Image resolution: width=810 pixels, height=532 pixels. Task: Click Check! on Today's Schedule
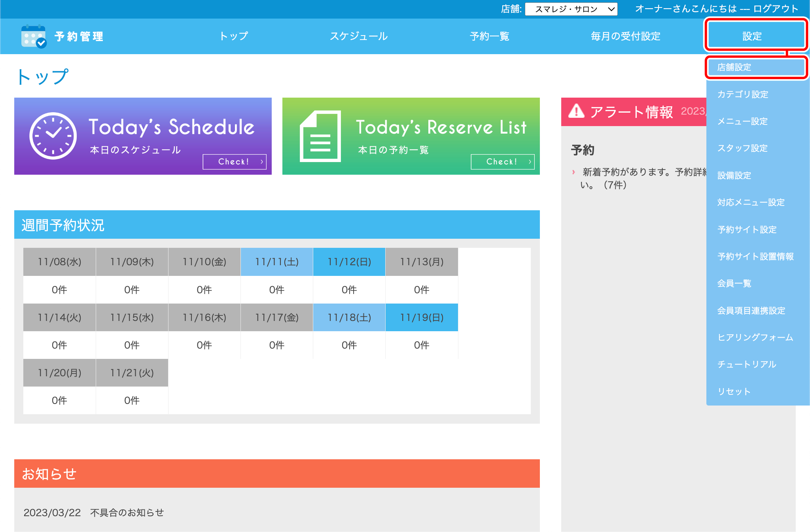pos(235,161)
